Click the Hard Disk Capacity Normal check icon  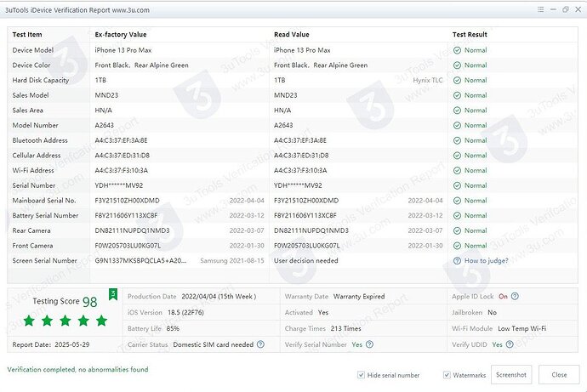tap(457, 80)
